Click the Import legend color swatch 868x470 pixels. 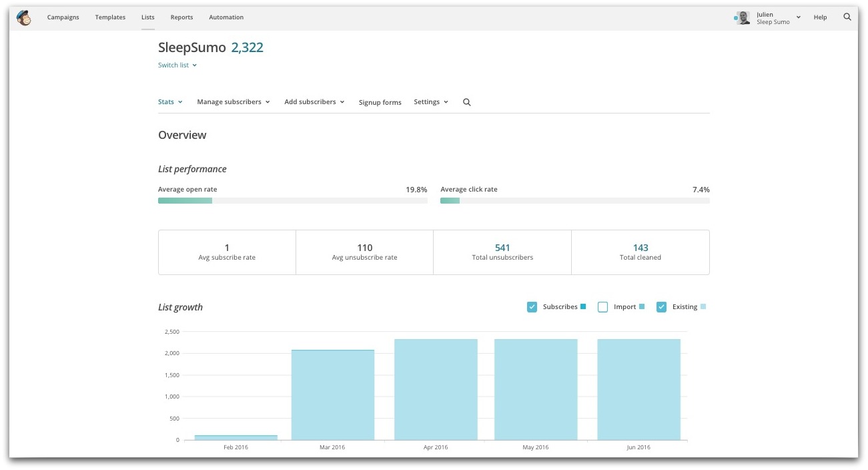(642, 307)
